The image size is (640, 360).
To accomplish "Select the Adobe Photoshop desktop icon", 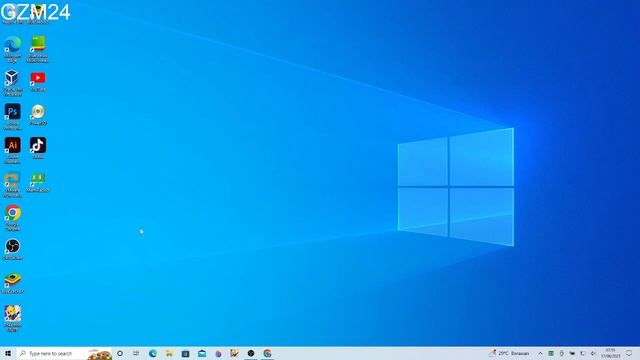I will (12, 116).
